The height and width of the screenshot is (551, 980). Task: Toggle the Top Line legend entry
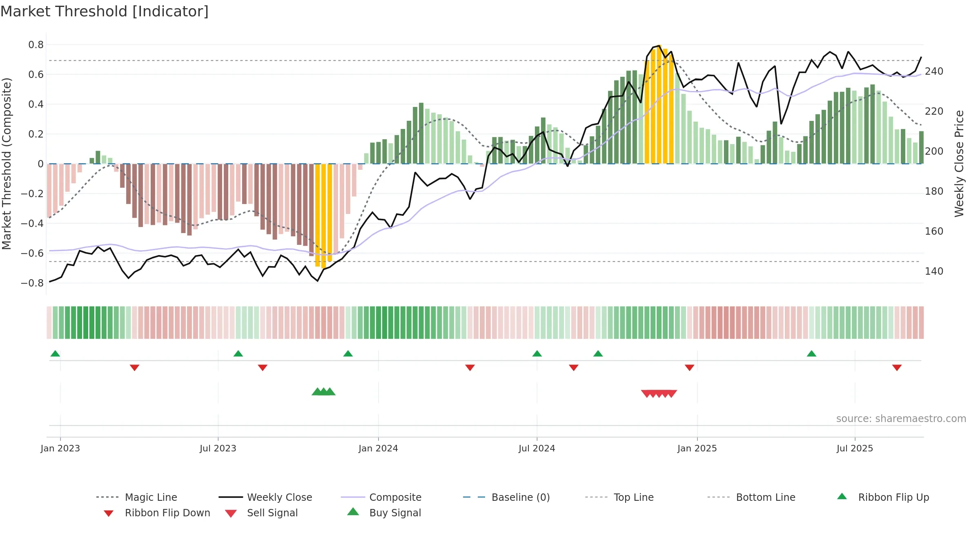pos(619,497)
